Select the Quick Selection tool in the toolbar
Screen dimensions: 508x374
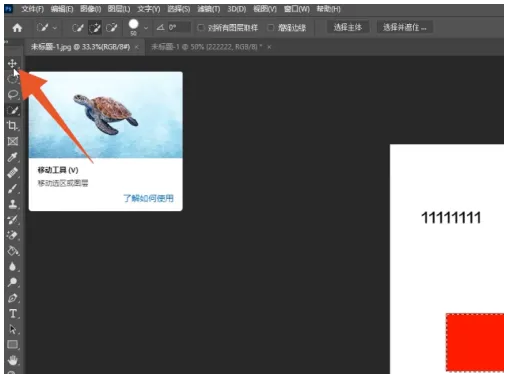pyautogui.click(x=13, y=110)
